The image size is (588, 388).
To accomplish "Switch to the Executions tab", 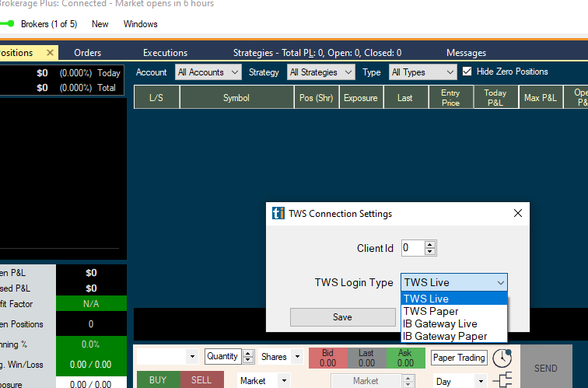I will pos(165,53).
